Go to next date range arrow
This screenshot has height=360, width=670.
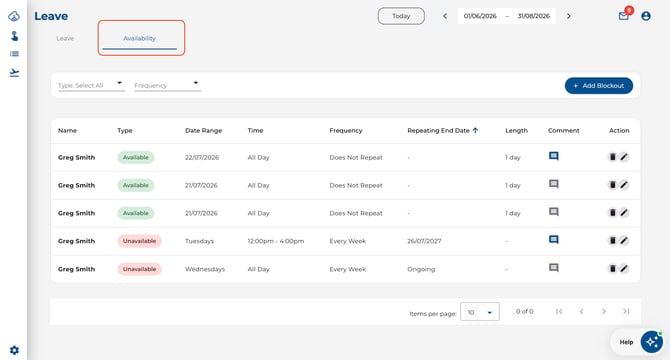pyautogui.click(x=569, y=16)
